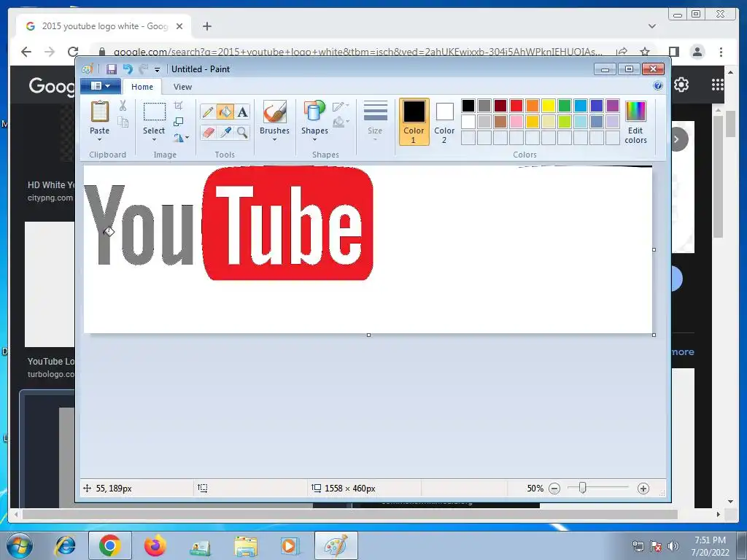Viewport: 747px width, 560px height.
Task: Click the Windows Start button
Action: [19, 545]
